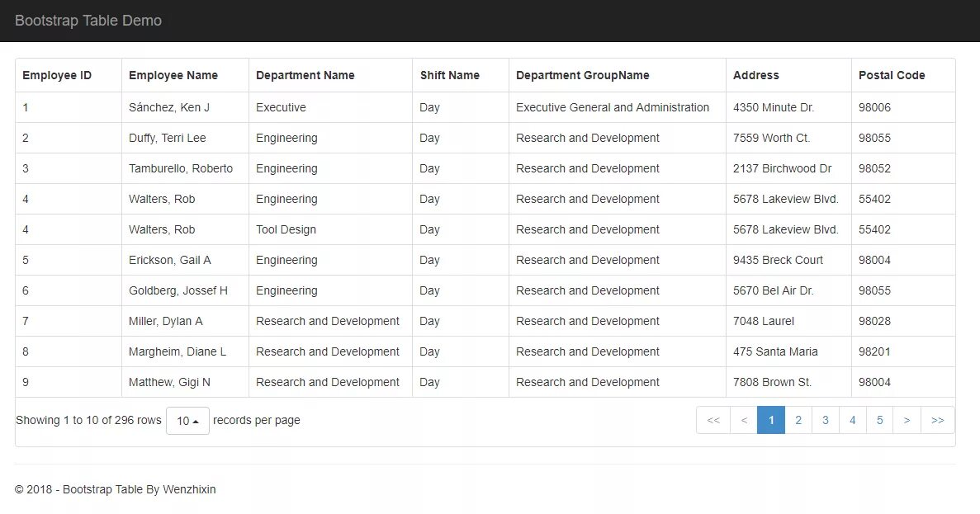The image size is (980, 514).
Task: Jump to the last page (>>)
Action: (x=937, y=420)
